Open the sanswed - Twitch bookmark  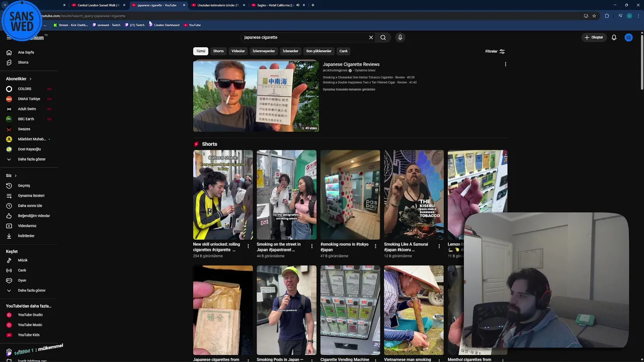pos(107,25)
